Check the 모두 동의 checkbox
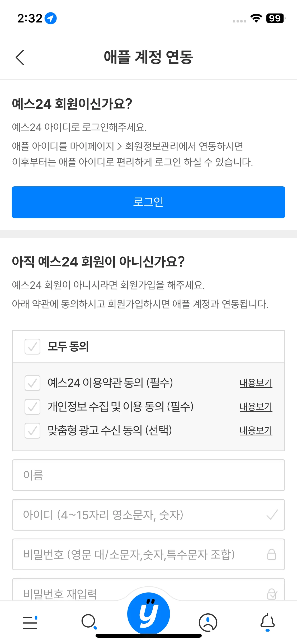 tap(32, 347)
